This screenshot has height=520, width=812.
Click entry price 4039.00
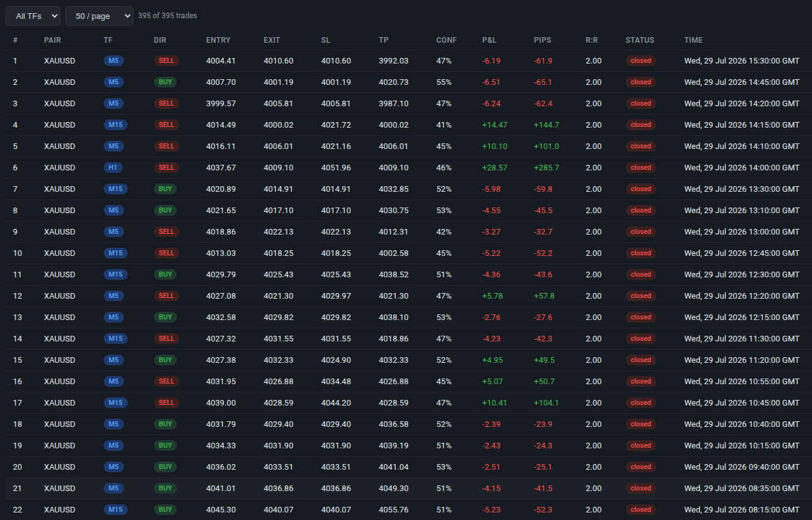(221, 403)
